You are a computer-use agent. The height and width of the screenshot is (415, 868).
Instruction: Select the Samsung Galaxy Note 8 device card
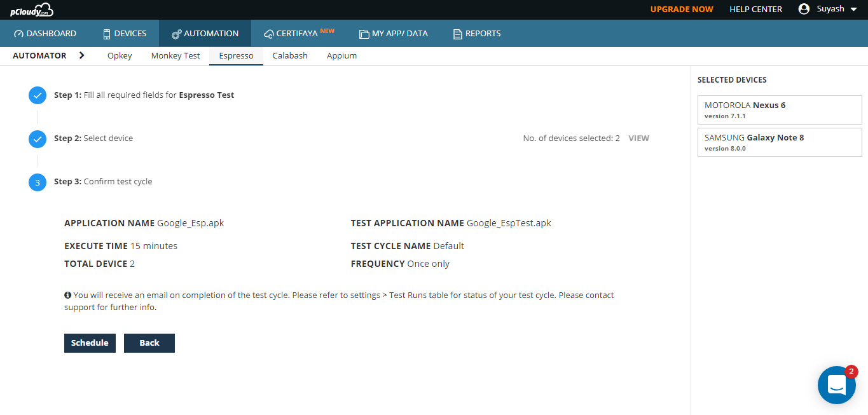pyautogui.click(x=780, y=142)
